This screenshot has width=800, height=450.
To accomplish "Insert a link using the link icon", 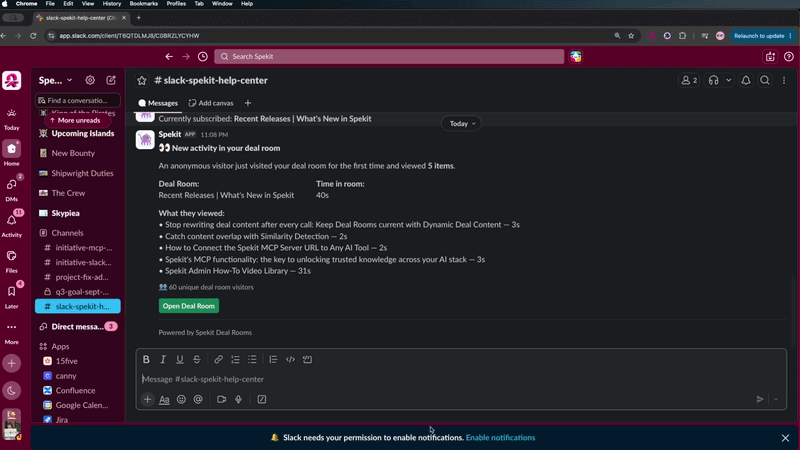I will [x=218, y=359].
